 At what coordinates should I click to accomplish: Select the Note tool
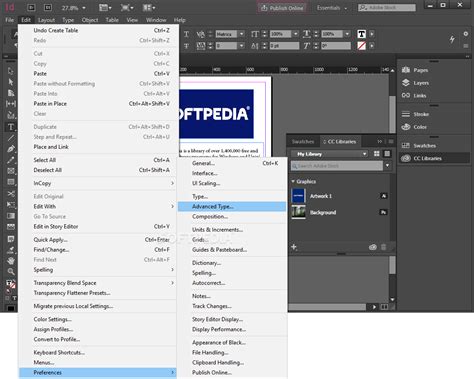click(11, 239)
